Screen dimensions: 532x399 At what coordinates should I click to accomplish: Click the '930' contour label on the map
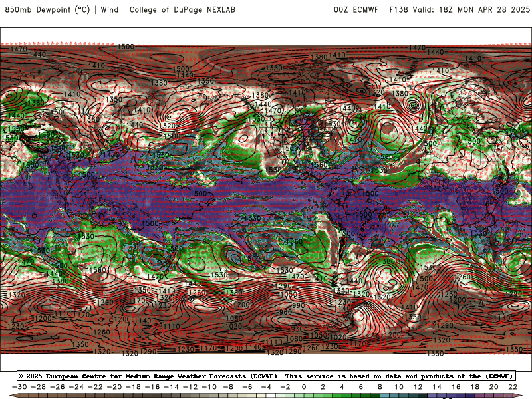[297, 329]
